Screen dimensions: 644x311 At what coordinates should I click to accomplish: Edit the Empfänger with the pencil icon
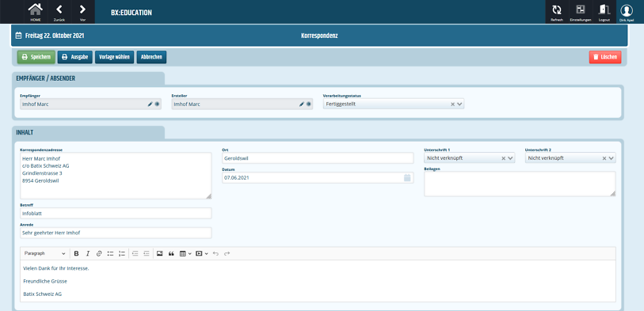(150, 104)
